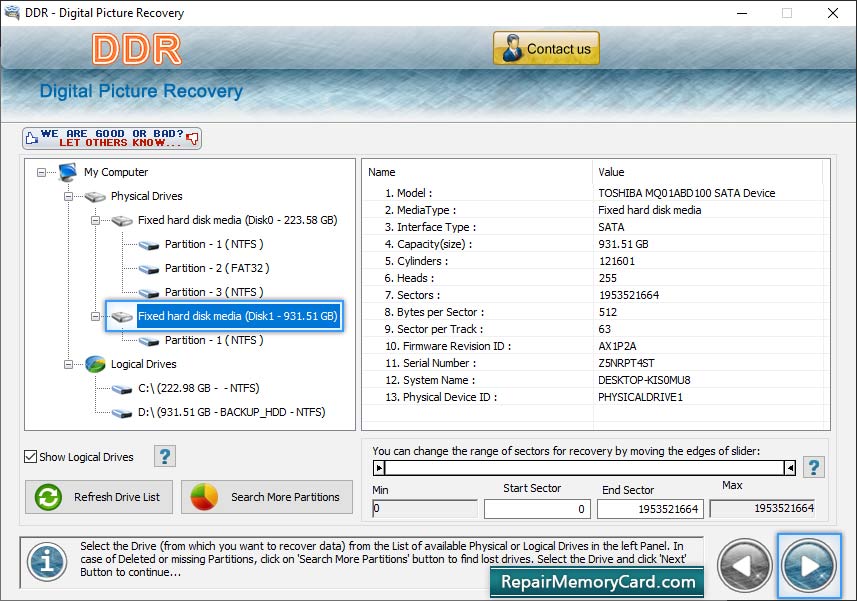Viewport: 857px width, 601px height.
Task: Click the sector range slider track
Action: [x=584, y=468]
